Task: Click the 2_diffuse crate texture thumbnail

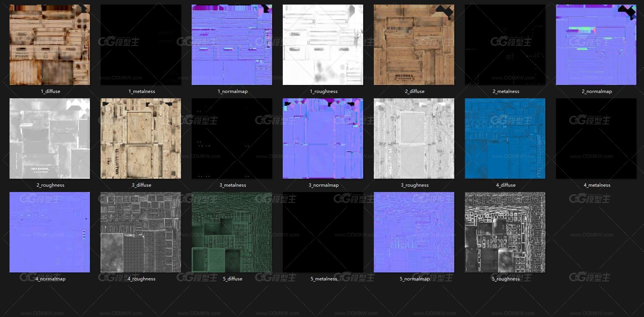Action: [x=414, y=45]
